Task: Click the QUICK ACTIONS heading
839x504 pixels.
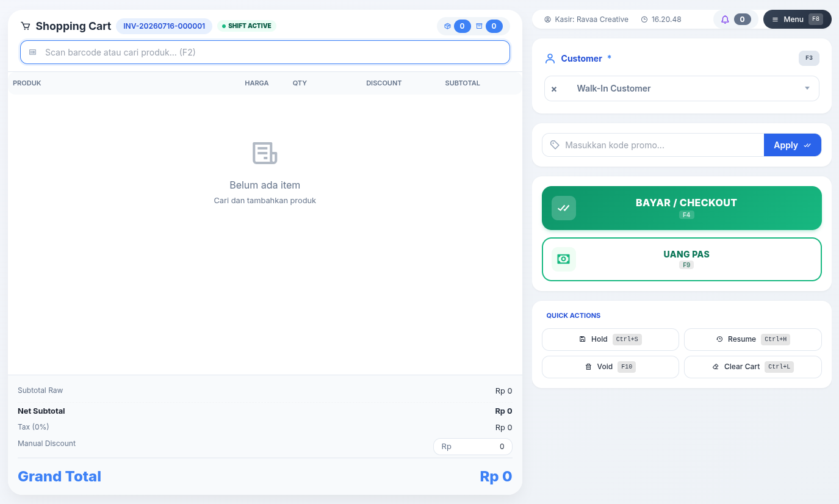Action: pyautogui.click(x=574, y=315)
